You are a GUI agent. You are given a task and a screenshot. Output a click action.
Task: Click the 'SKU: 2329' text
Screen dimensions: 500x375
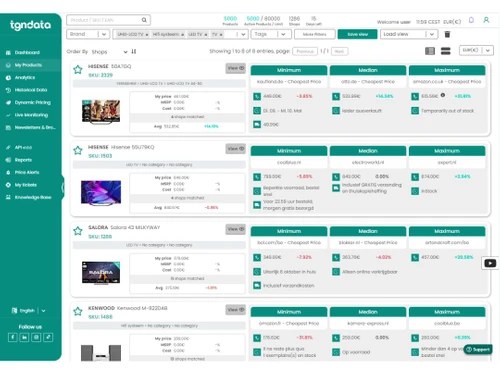(x=100, y=75)
